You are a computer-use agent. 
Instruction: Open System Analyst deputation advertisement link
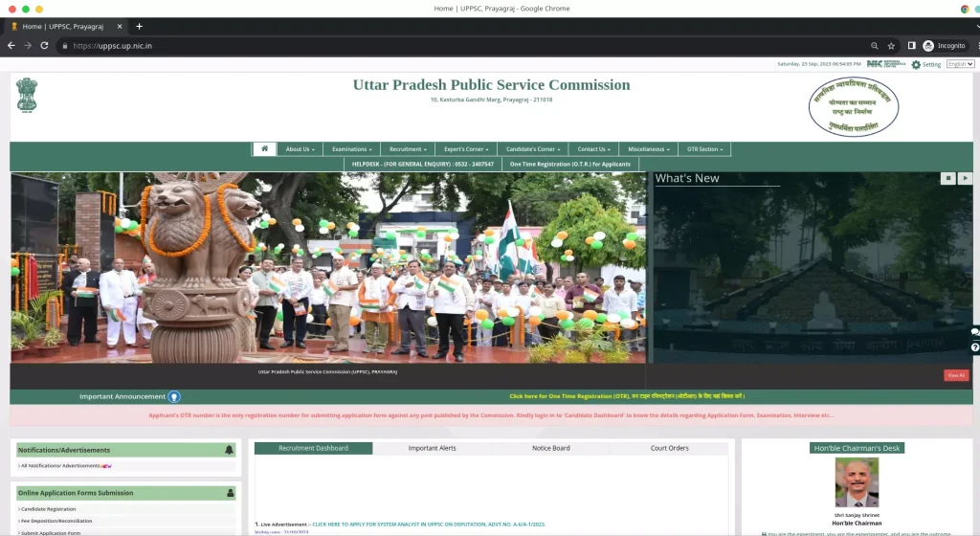click(x=429, y=525)
